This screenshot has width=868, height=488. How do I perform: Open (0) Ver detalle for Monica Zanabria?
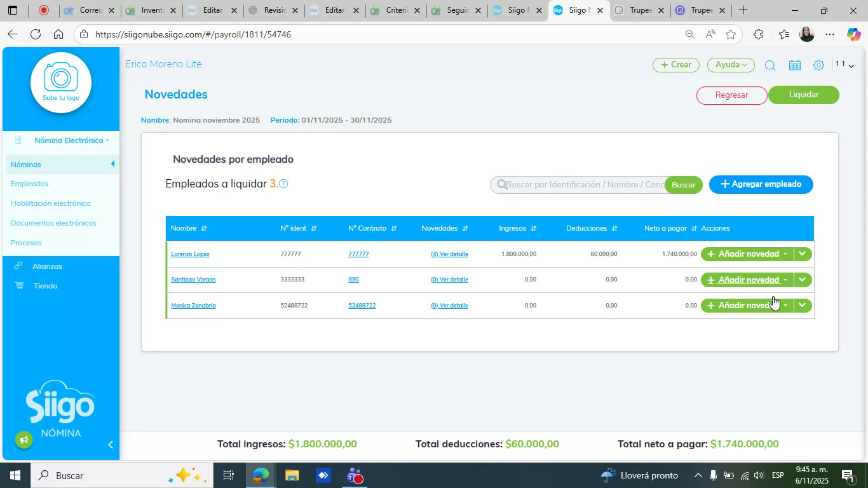[x=449, y=306]
